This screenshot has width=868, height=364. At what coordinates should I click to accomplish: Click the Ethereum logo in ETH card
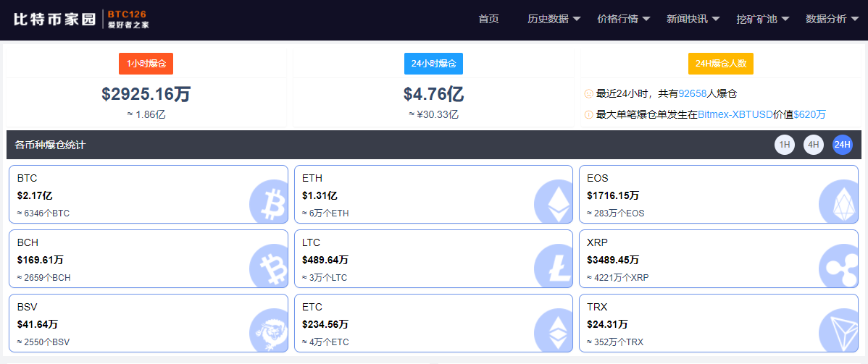pyautogui.click(x=554, y=201)
